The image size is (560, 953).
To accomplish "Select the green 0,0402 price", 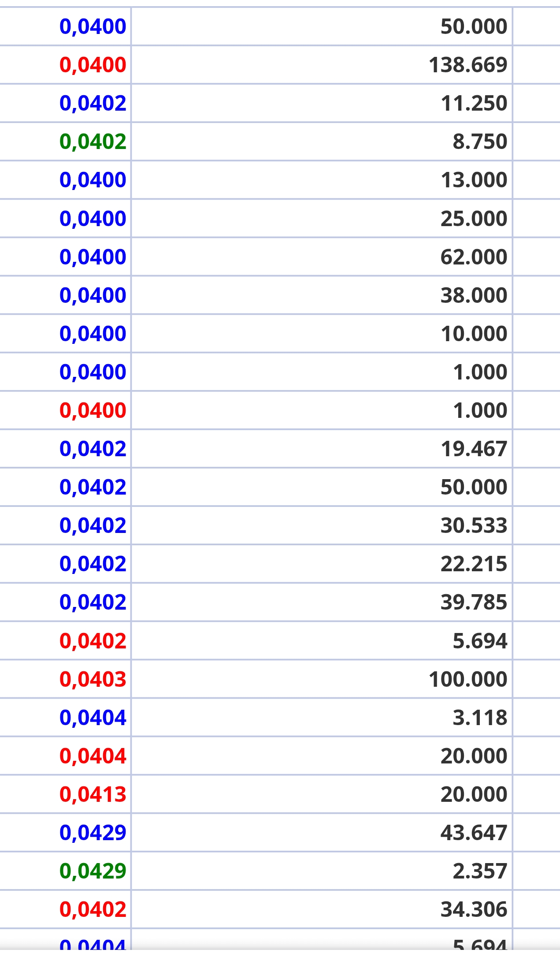I will tap(93, 141).
